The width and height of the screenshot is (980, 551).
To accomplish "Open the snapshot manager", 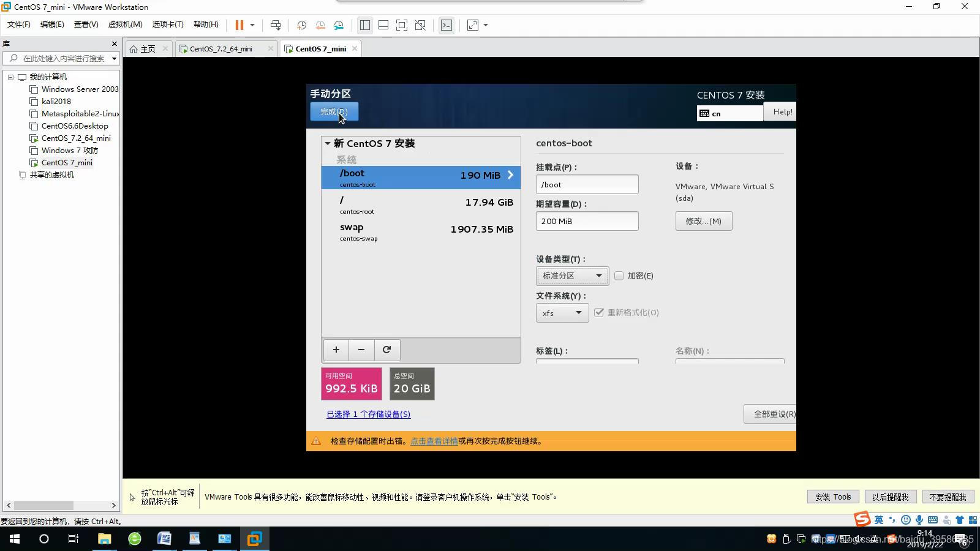I will pyautogui.click(x=339, y=25).
